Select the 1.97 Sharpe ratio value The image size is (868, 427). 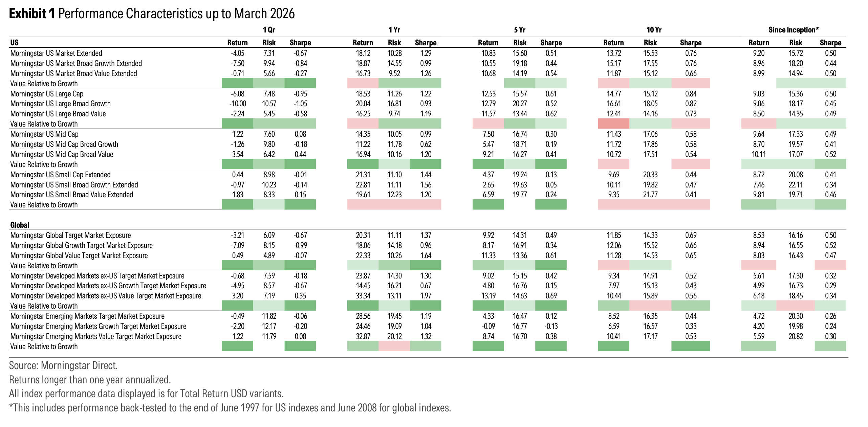coord(426,296)
